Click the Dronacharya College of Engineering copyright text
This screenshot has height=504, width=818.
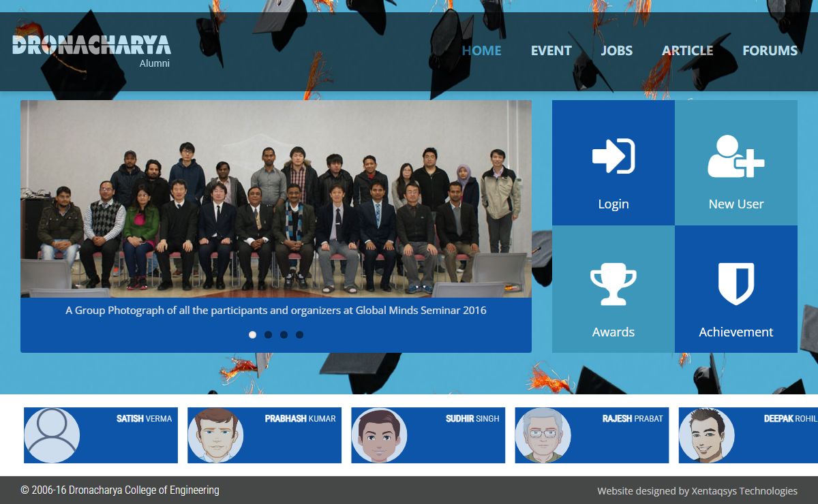click(x=120, y=490)
